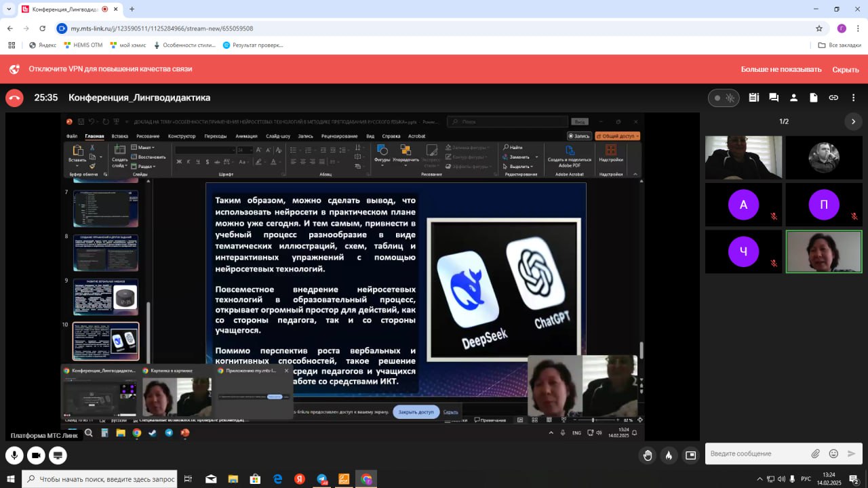Select participant tile with letter П
The height and width of the screenshot is (488, 868).
824,205
